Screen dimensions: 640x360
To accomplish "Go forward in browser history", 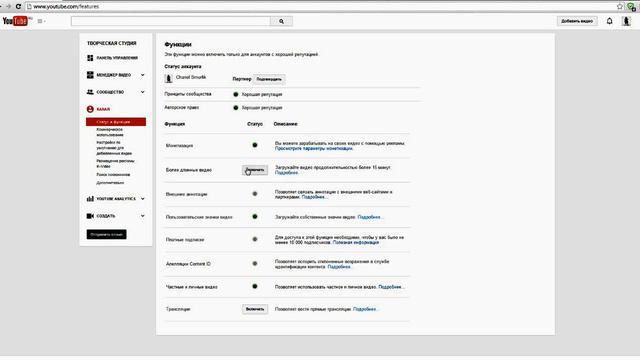I will coord(9,7).
